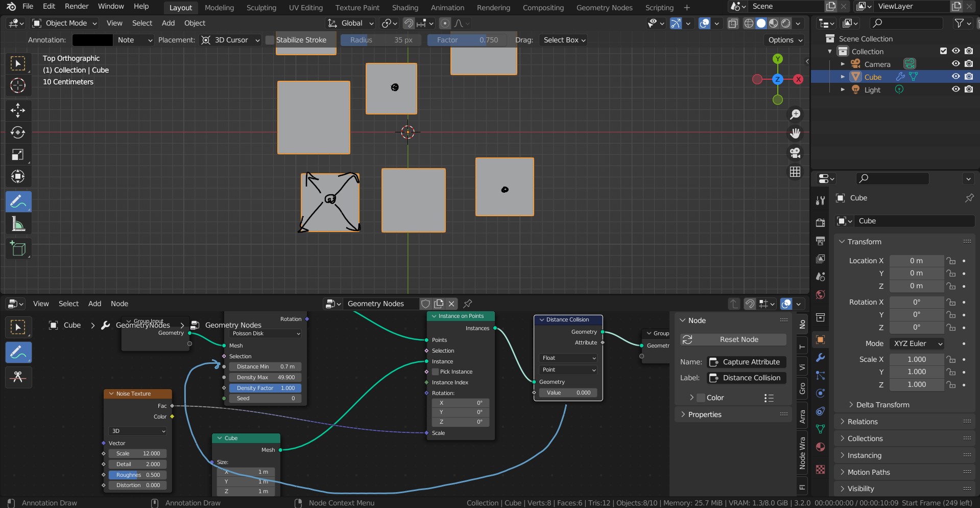Image resolution: width=980 pixels, height=508 pixels.
Task: Open Placement 3D Cursor dropdown
Action: [x=230, y=40]
